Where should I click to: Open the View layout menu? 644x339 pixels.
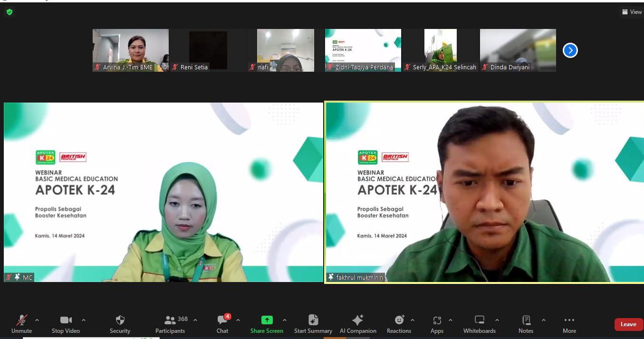click(632, 12)
